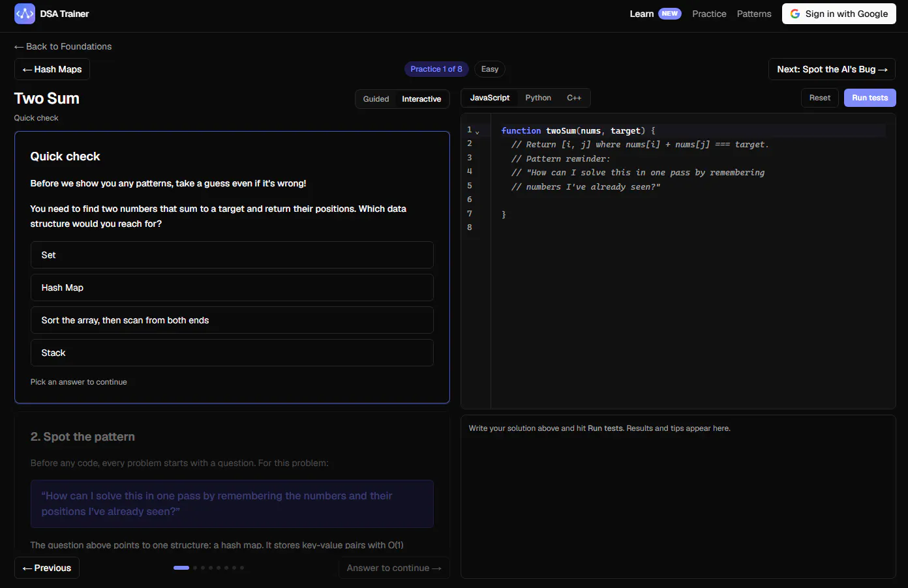
Task: Go to Practice in the top navigation
Action: click(709, 14)
